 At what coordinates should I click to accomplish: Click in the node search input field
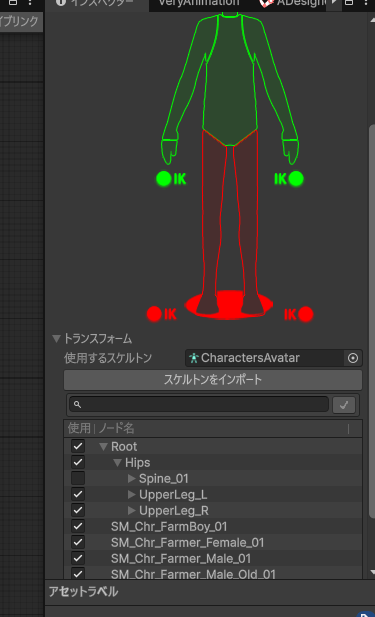pos(199,405)
